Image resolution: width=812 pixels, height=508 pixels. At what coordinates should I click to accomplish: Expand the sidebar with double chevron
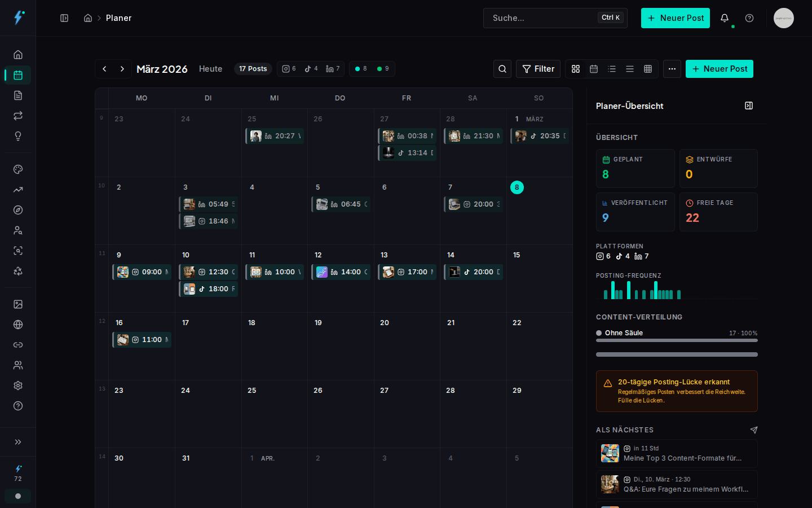click(x=18, y=442)
